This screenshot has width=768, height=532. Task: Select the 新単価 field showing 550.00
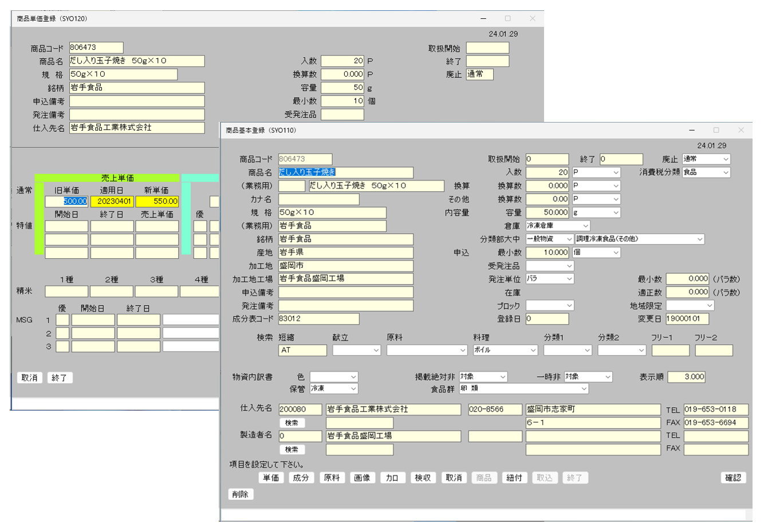(x=157, y=202)
